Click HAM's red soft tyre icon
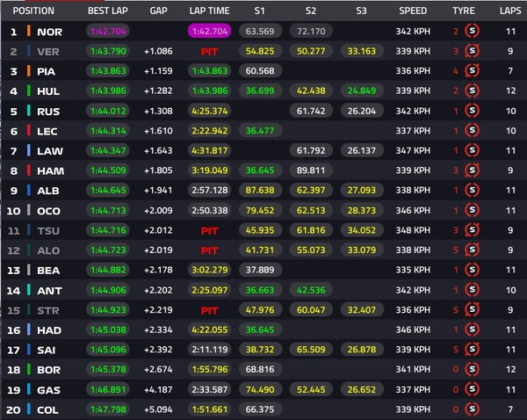527x420 pixels. [x=472, y=170]
